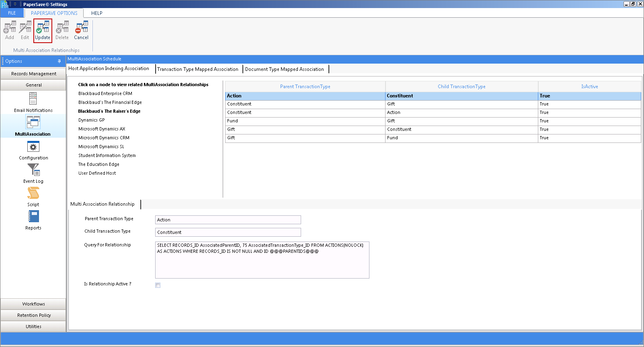Select the Constituent to Gift row
The image size is (644, 347).
(x=433, y=104)
